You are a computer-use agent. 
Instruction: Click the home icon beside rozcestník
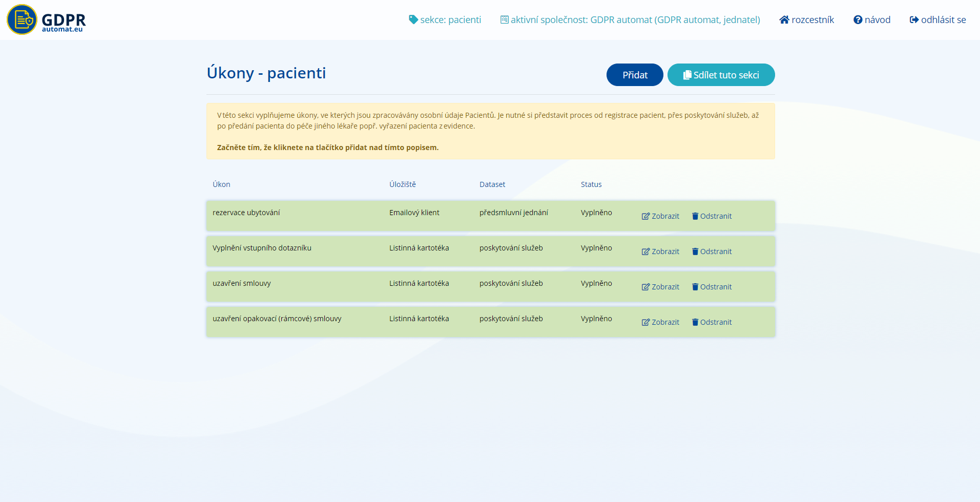(x=784, y=19)
